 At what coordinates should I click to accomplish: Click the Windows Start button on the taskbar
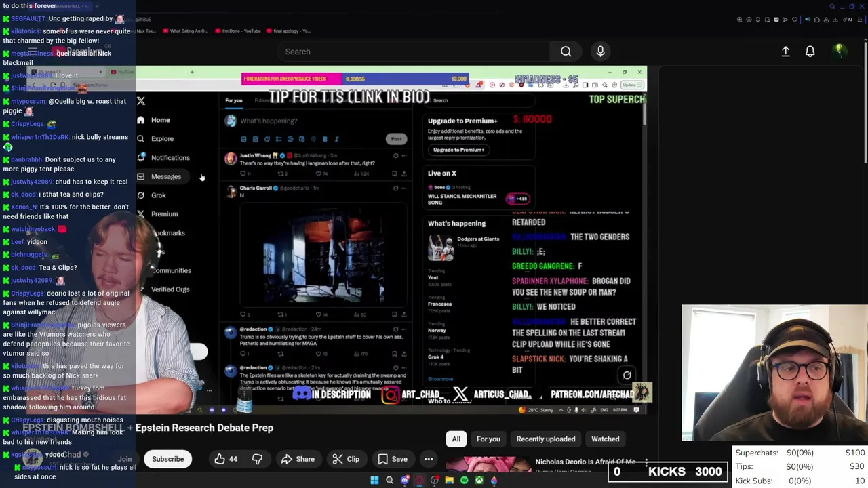click(374, 481)
